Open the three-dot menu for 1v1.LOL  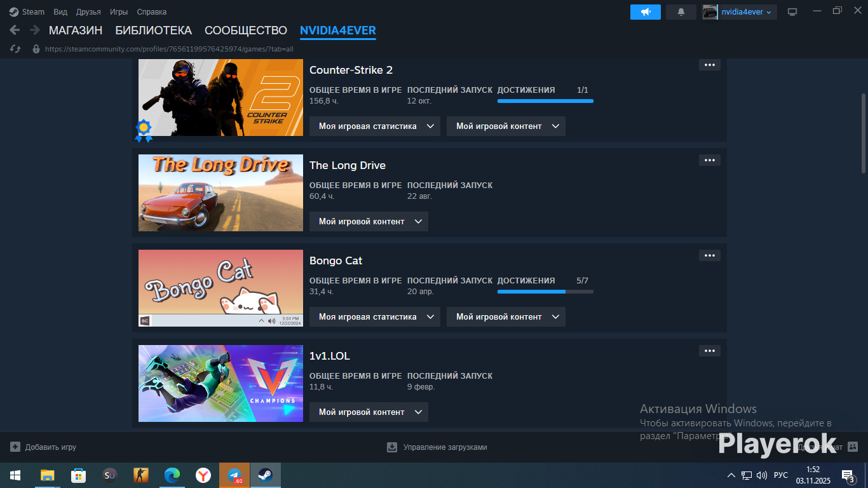pos(710,351)
